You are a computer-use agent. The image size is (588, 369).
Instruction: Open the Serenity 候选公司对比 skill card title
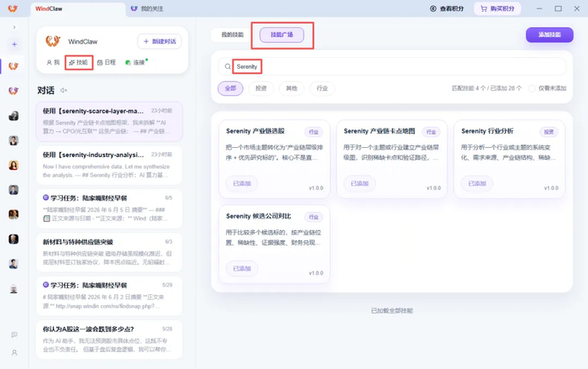pyautogui.click(x=259, y=216)
